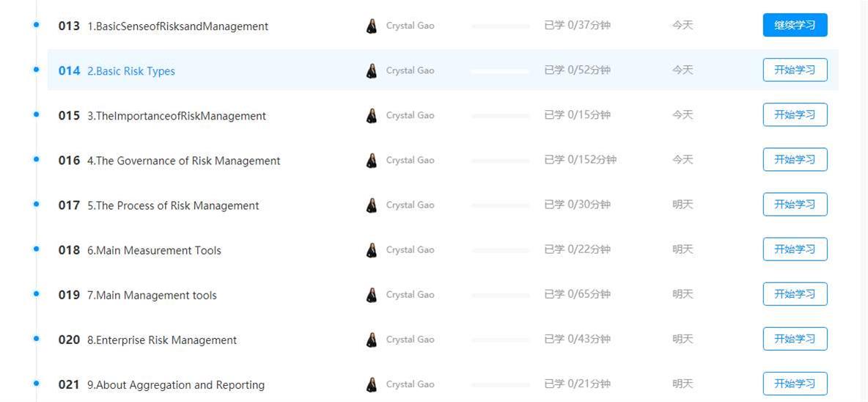Viewport: 868px width, 402px height.
Task: Click the 已学 0/152分钟 duration text
Action: click(580, 159)
